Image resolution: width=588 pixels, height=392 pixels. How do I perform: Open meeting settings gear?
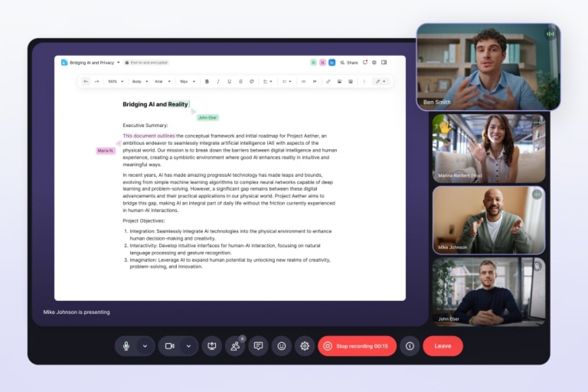pos(304,346)
